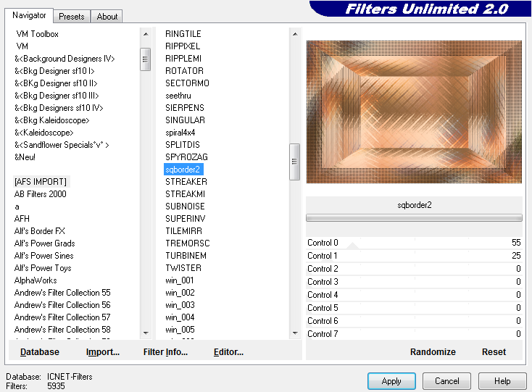Select &<Background Designers IV> category
532x392 pixels.
coord(65,59)
